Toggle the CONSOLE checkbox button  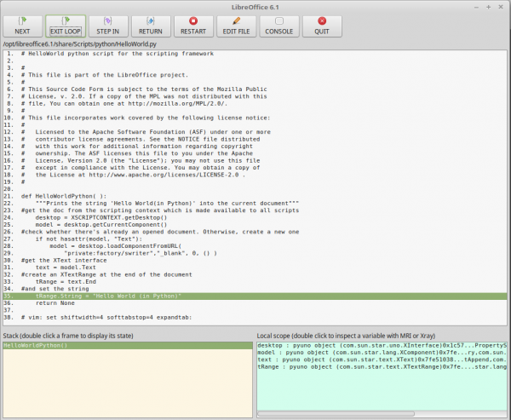click(279, 26)
